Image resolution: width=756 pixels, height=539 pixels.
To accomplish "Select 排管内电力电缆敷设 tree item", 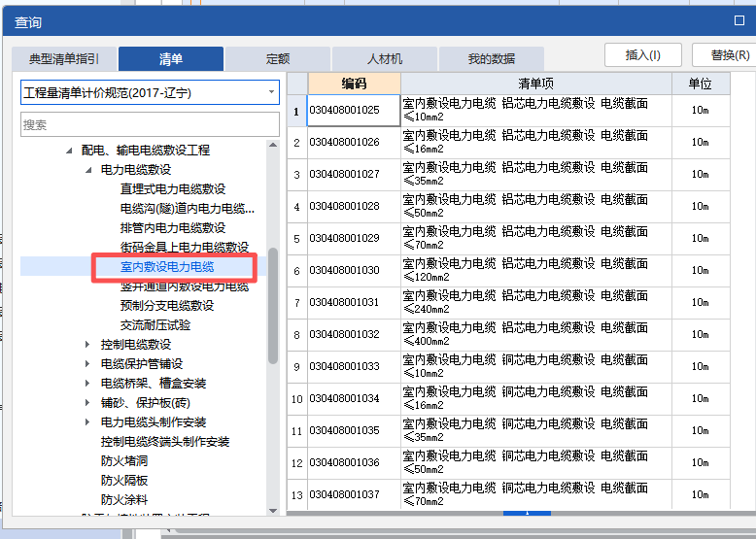I will pyautogui.click(x=173, y=228).
